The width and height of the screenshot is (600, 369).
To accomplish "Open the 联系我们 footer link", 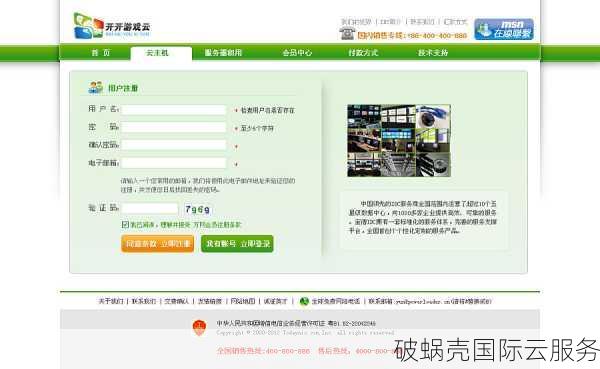I will pyautogui.click(x=144, y=302).
